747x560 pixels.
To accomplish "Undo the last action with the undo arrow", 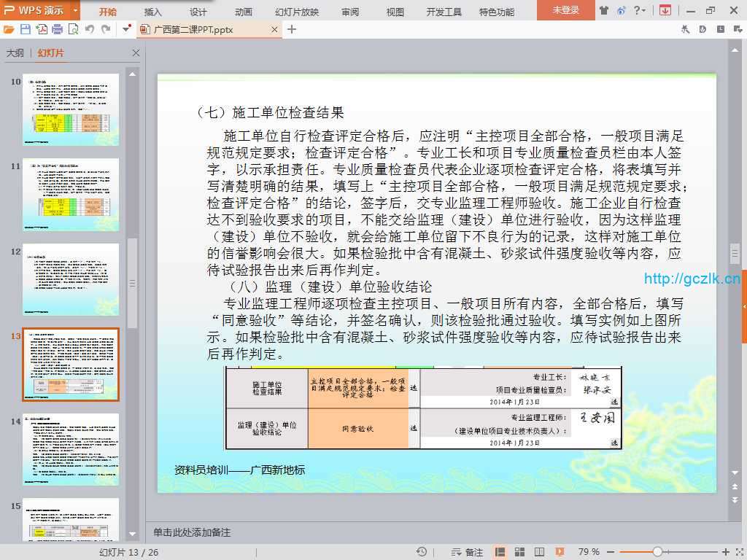I will (89, 29).
